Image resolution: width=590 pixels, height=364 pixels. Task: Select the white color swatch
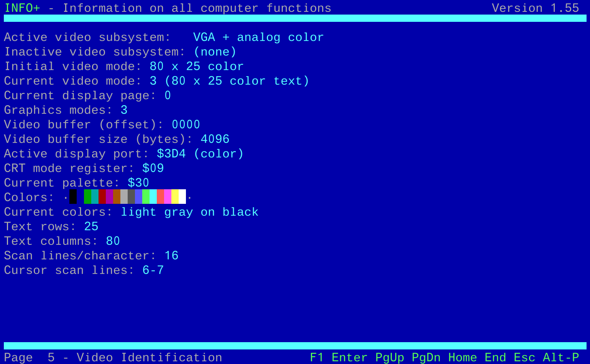[182, 197]
